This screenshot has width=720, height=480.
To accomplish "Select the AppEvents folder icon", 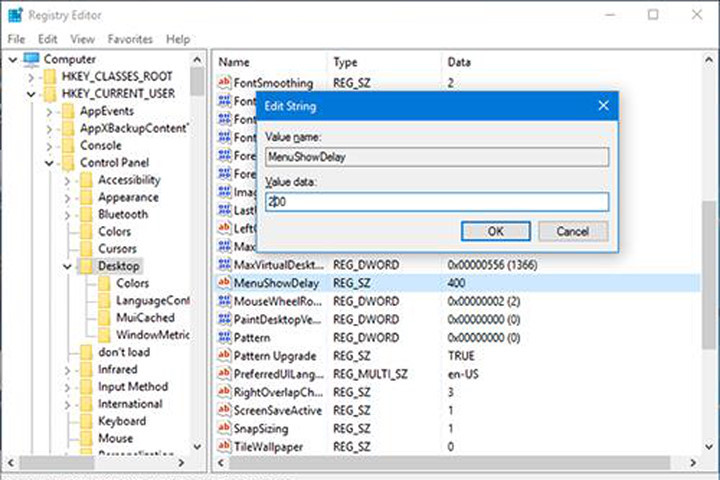I will coord(68,111).
